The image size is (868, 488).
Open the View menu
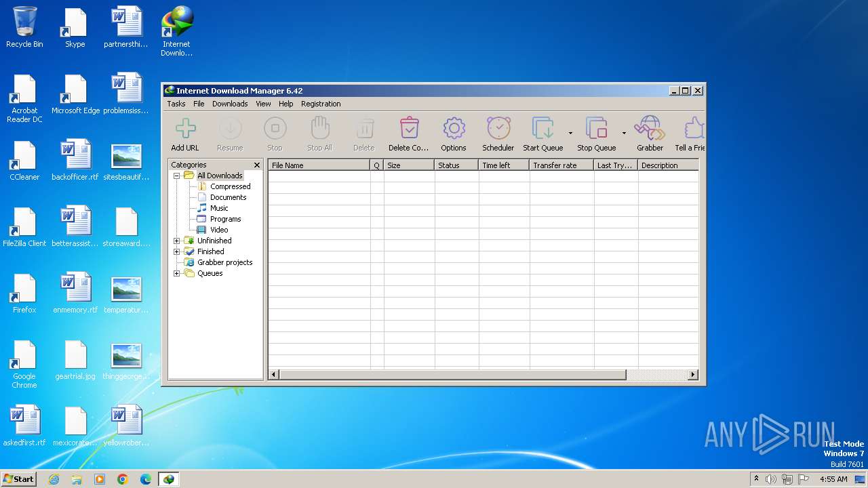tap(263, 104)
